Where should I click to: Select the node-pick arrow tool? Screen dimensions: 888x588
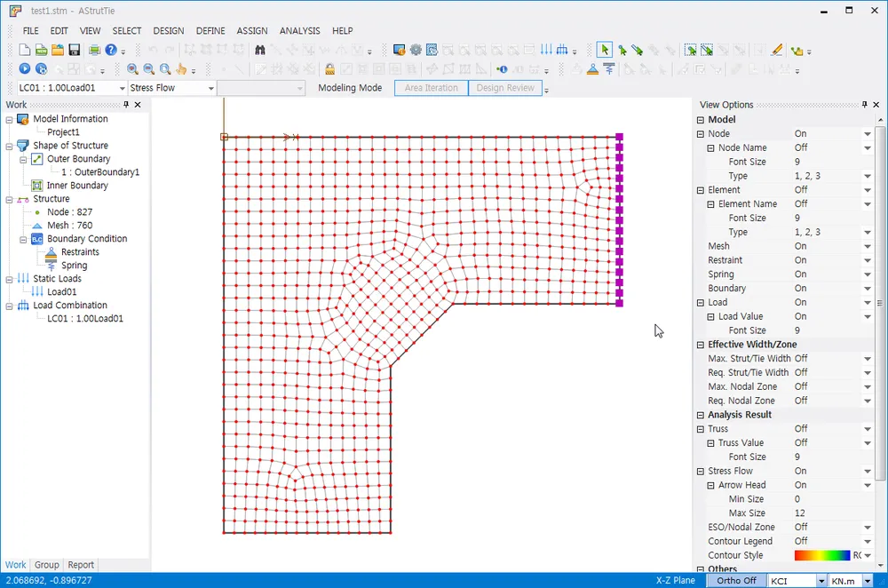tap(622, 51)
